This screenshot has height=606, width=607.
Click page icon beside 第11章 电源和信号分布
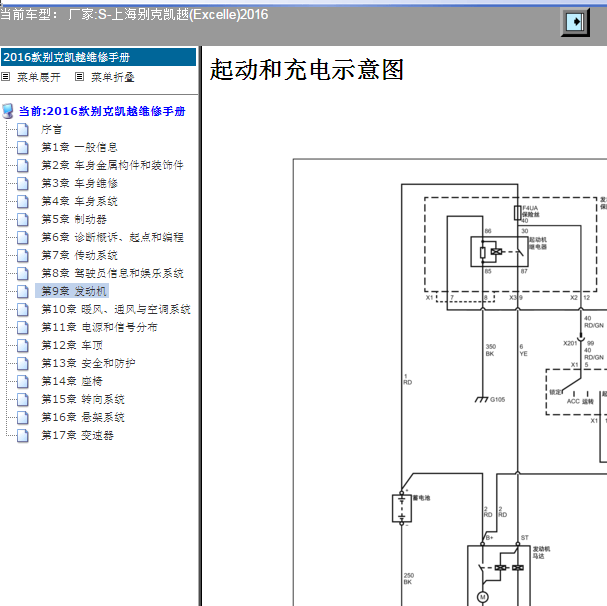(x=23, y=328)
